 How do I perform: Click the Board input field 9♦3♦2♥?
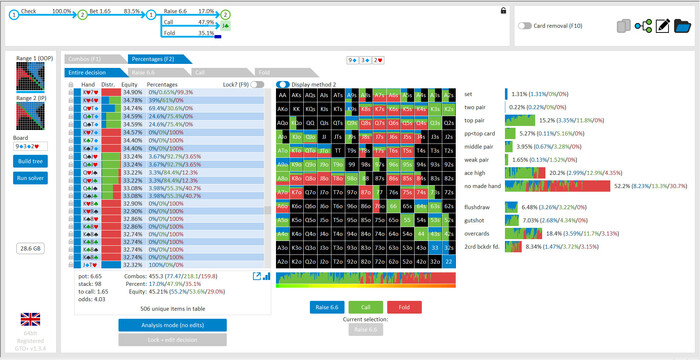[x=30, y=147]
